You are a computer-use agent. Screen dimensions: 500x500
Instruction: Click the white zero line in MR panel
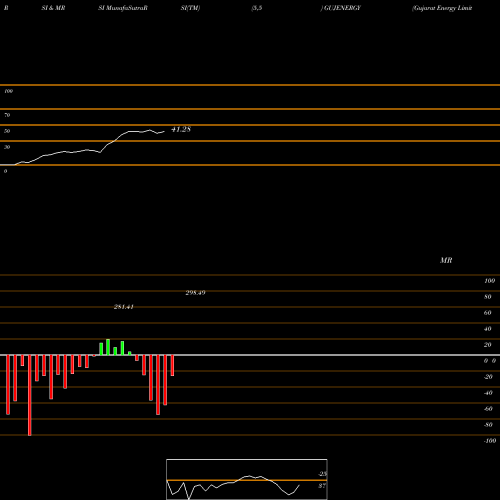[x=250, y=355]
